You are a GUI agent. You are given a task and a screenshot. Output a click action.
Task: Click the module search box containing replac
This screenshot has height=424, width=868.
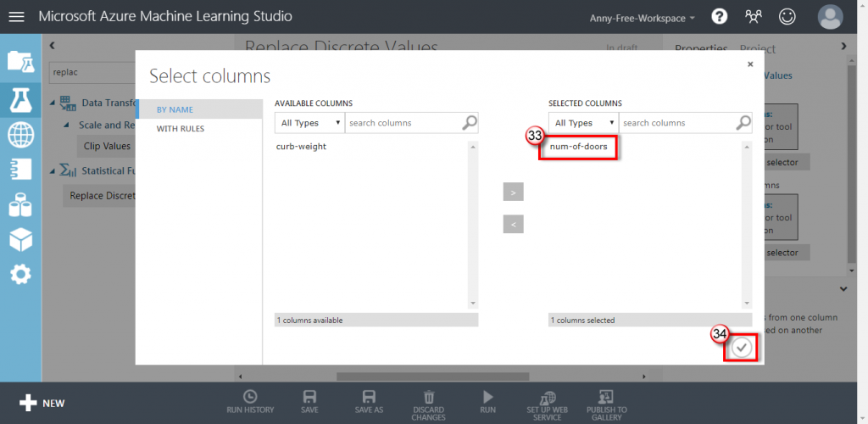click(x=92, y=72)
